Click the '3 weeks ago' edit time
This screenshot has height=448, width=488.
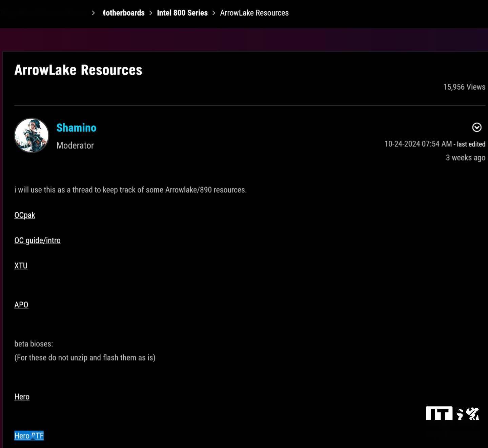pos(466,158)
